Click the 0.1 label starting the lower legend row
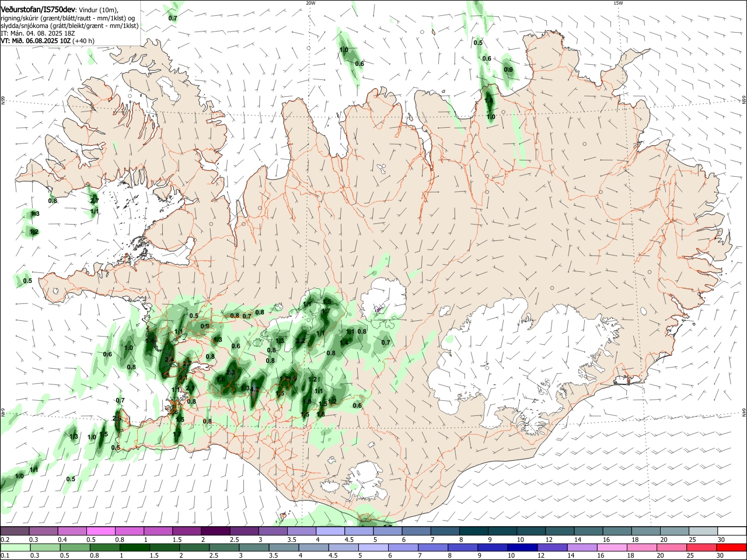 (x=5, y=556)
